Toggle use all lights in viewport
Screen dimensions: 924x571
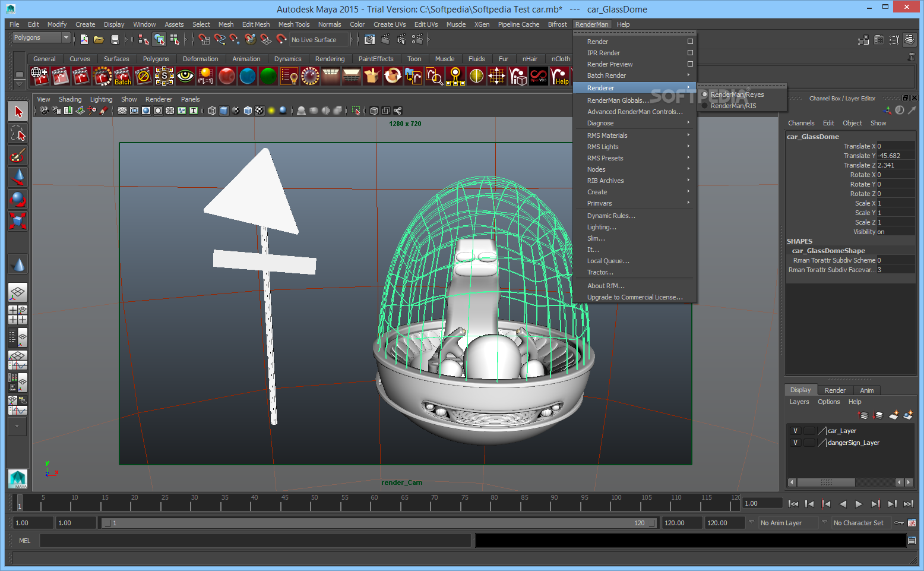(271, 111)
